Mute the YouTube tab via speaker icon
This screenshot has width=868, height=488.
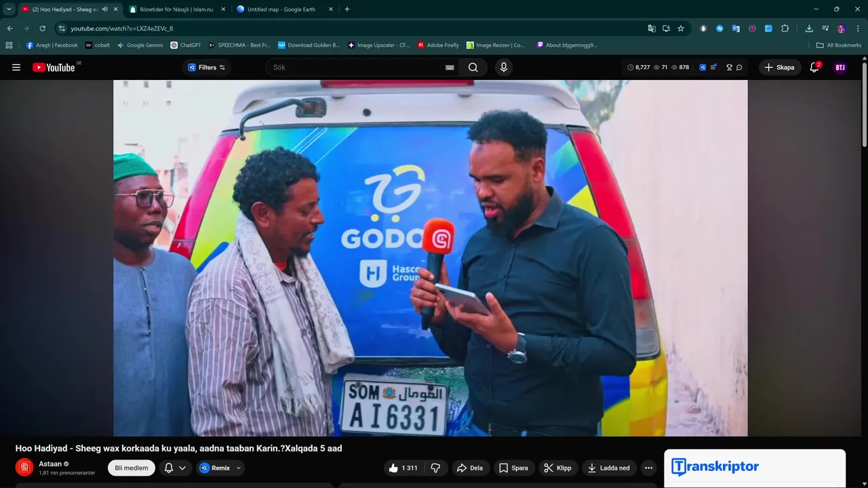pos(105,9)
